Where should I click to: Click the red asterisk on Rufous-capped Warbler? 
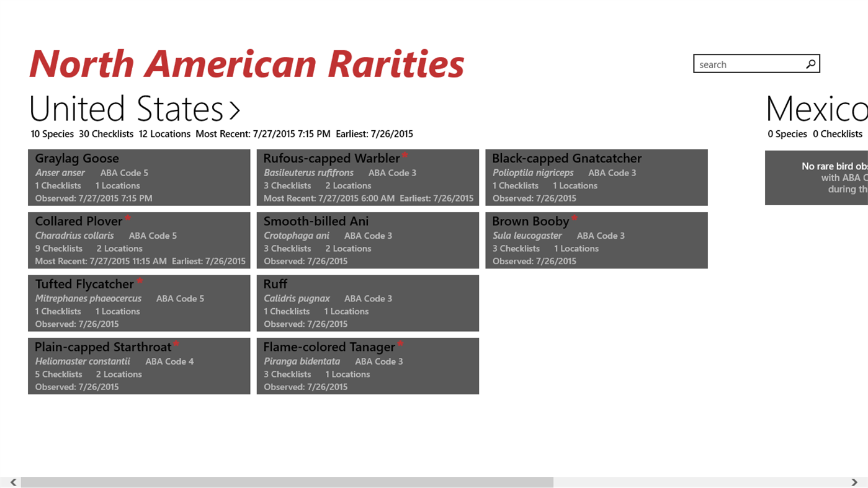[405, 155]
